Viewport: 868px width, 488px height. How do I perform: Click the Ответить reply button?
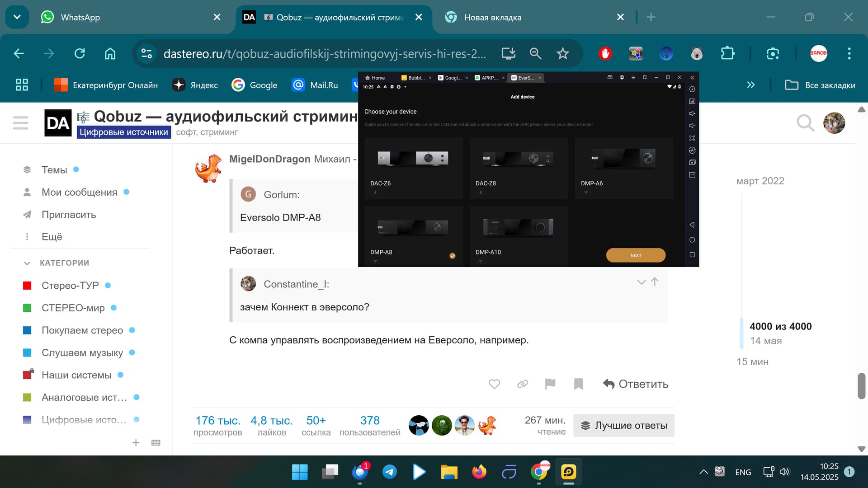[635, 384]
